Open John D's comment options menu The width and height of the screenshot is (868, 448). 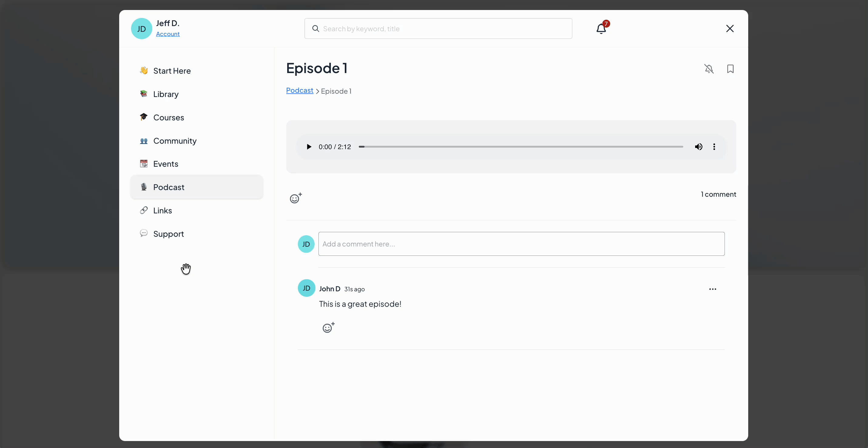pyautogui.click(x=712, y=289)
